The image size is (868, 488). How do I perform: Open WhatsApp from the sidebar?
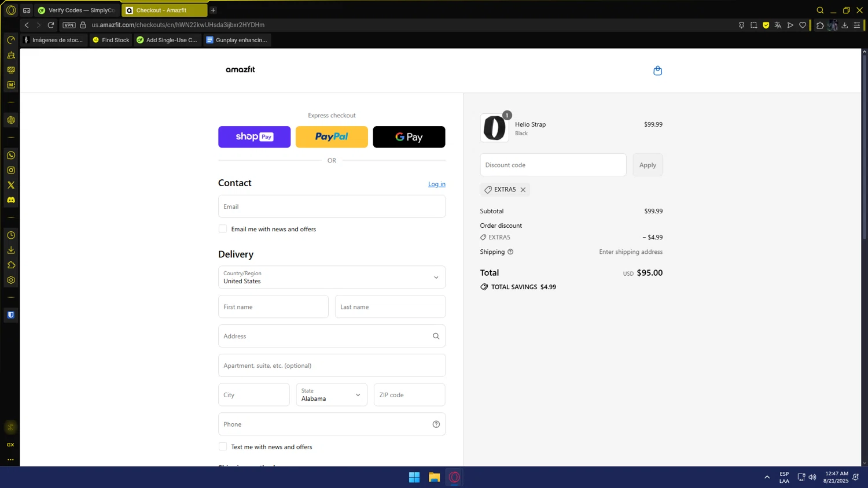pyautogui.click(x=11, y=156)
